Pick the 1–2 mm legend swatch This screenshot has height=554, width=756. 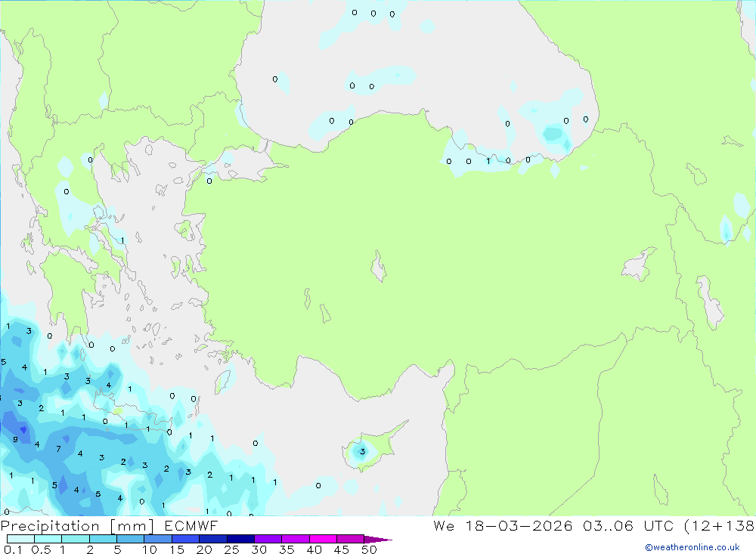tap(75, 539)
